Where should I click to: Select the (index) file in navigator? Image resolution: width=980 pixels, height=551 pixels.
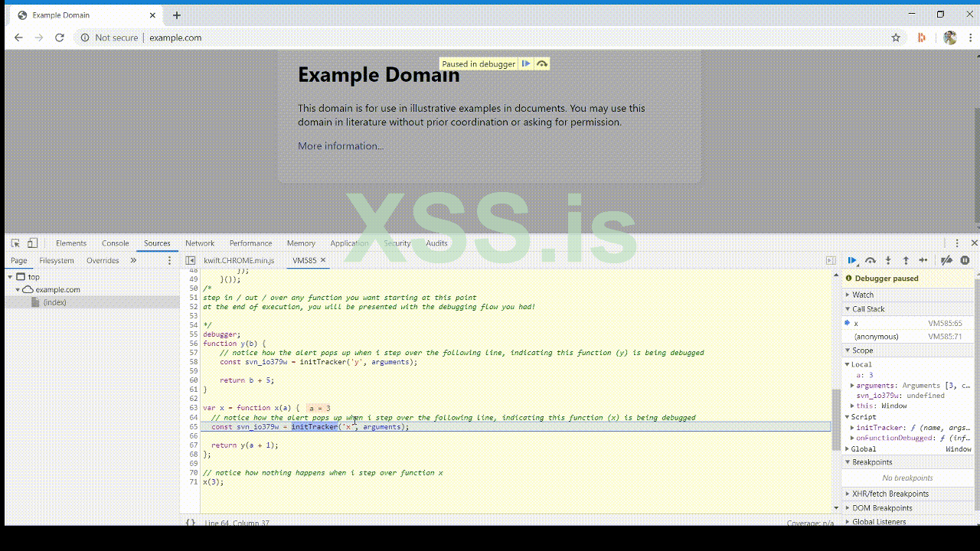pos(54,302)
